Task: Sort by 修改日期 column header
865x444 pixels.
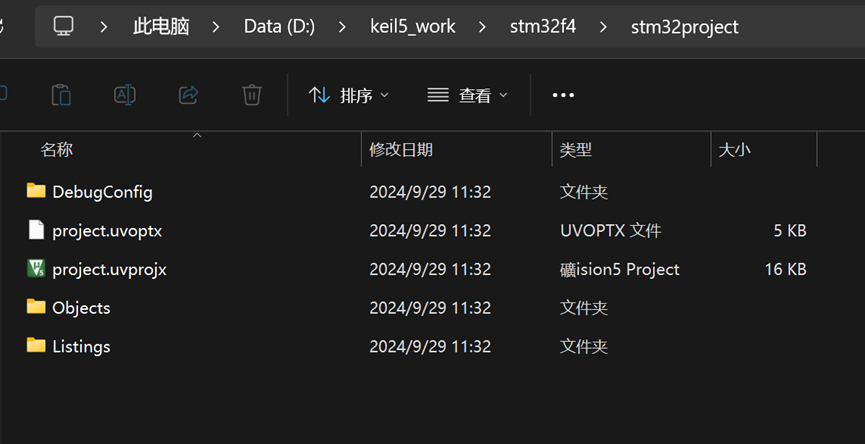Action: (x=401, y=149)
